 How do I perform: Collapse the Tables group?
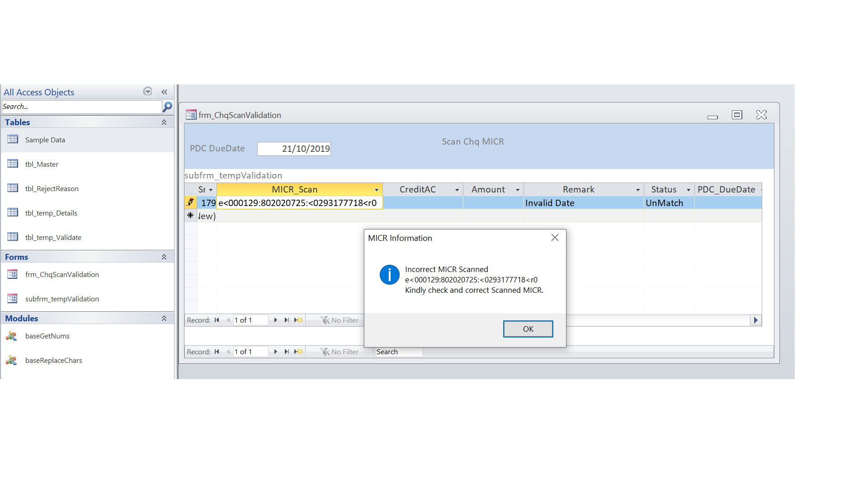pos(164,122)
